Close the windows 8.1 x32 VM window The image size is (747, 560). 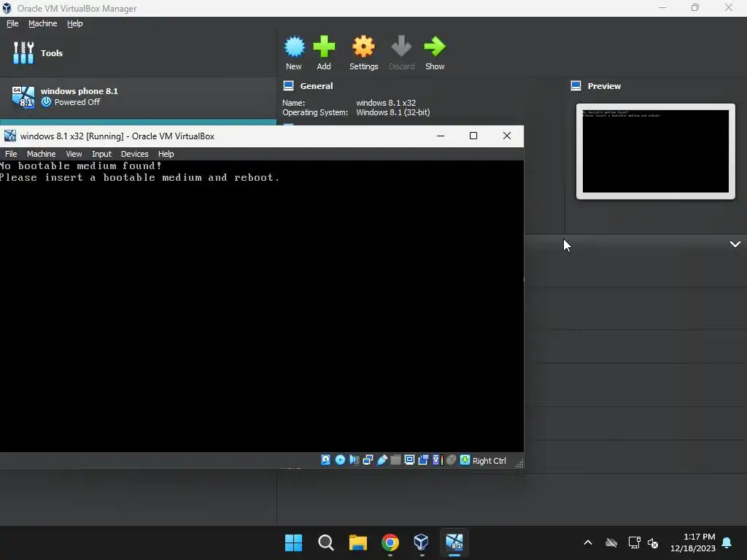pos(507,136)
